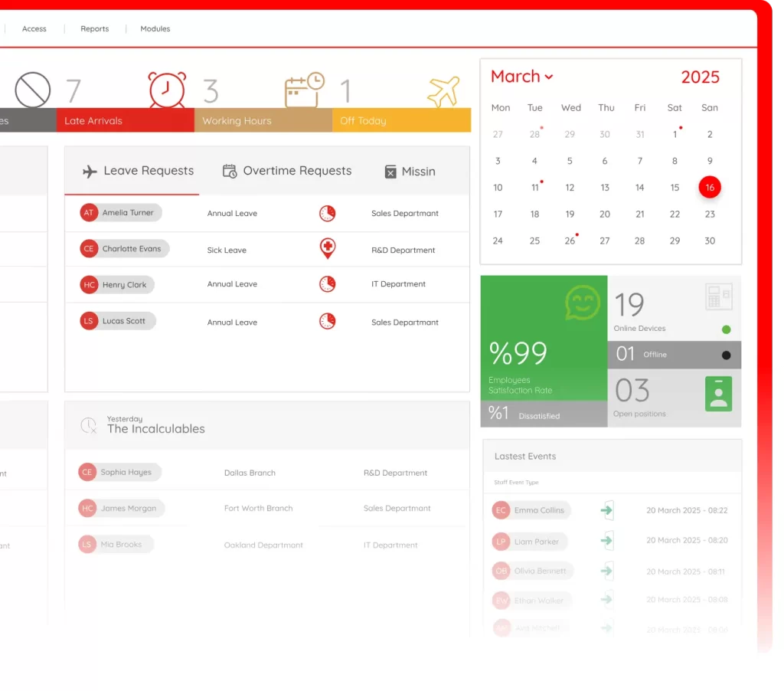Click Fort Worth Branch text
784x691 pixels.
click(x=259, y=509)
